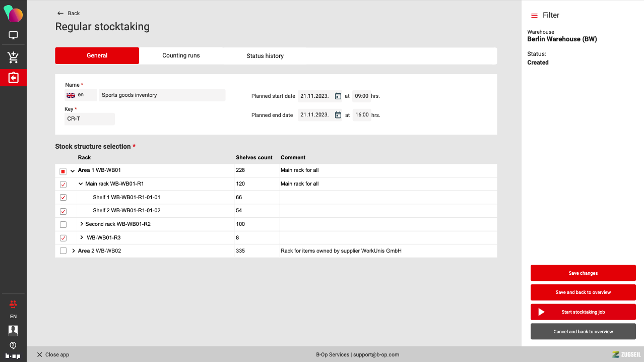Open the Status history tab
Screen dimensions: 644x362
(x=265, y=56)
